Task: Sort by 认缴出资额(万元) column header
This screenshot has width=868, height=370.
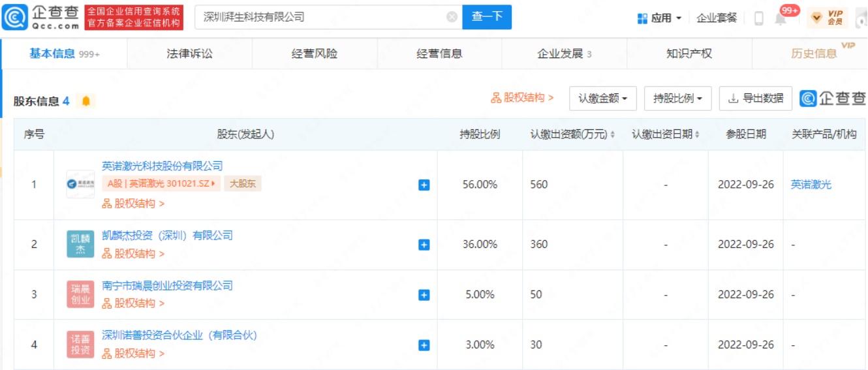Action: [572, 134]
